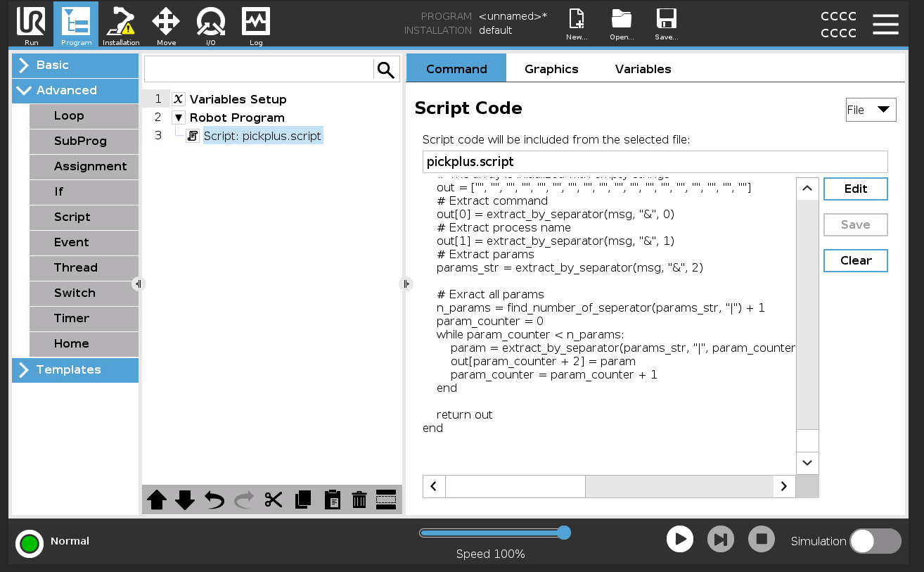The width and height of the screenshot is (924, 572).
Task: Insert a Loop node
Action: point(84,116)
